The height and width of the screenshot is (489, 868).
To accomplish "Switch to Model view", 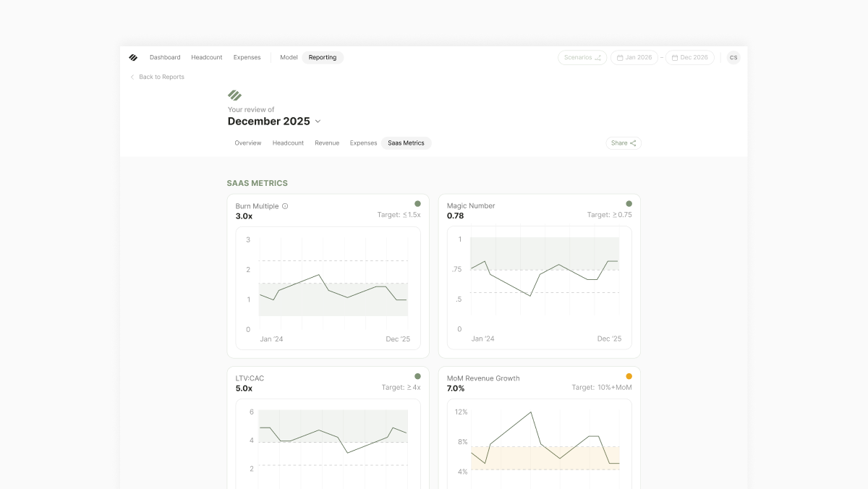I will 289,57.
